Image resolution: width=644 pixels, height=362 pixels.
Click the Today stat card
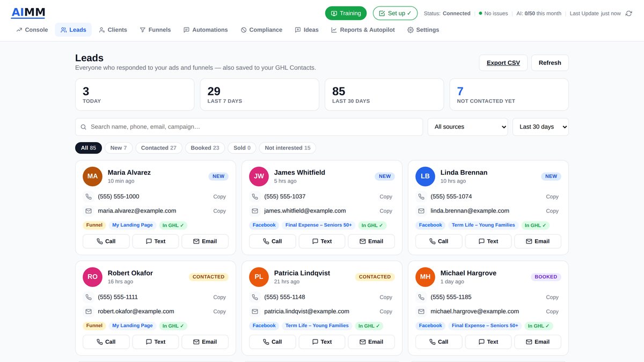135,95
